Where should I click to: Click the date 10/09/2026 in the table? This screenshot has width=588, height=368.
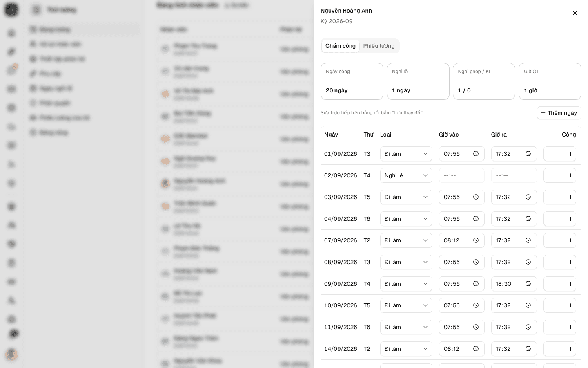[341, 305]
